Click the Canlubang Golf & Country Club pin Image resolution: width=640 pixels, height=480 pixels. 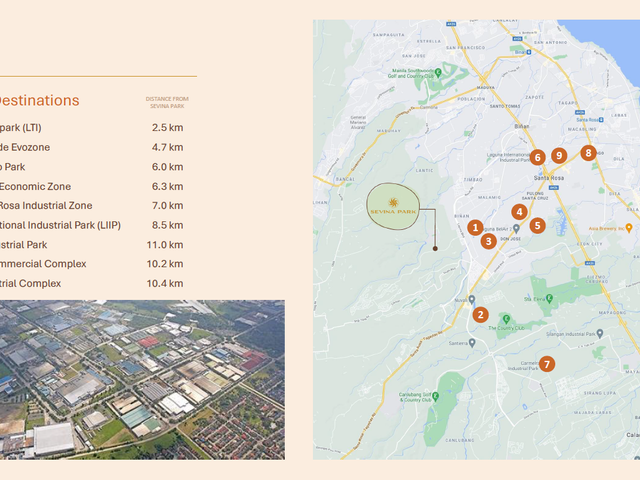coord(435,396)
